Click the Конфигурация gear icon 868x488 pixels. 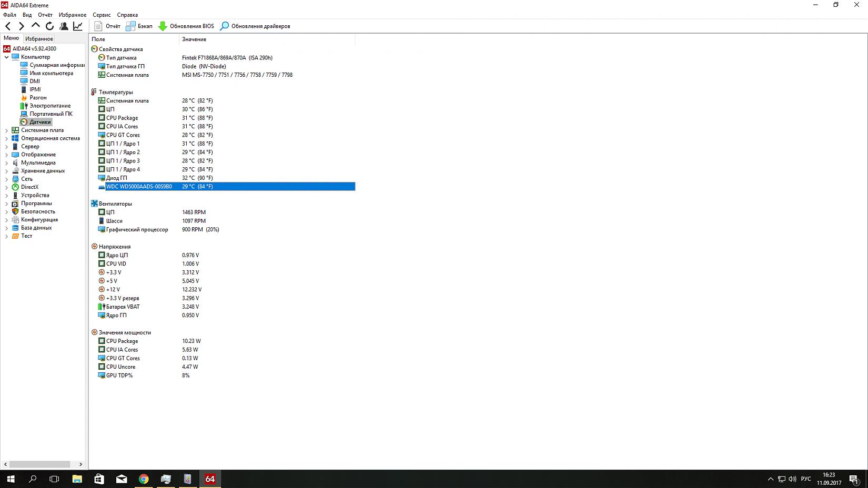coord(15,220)
